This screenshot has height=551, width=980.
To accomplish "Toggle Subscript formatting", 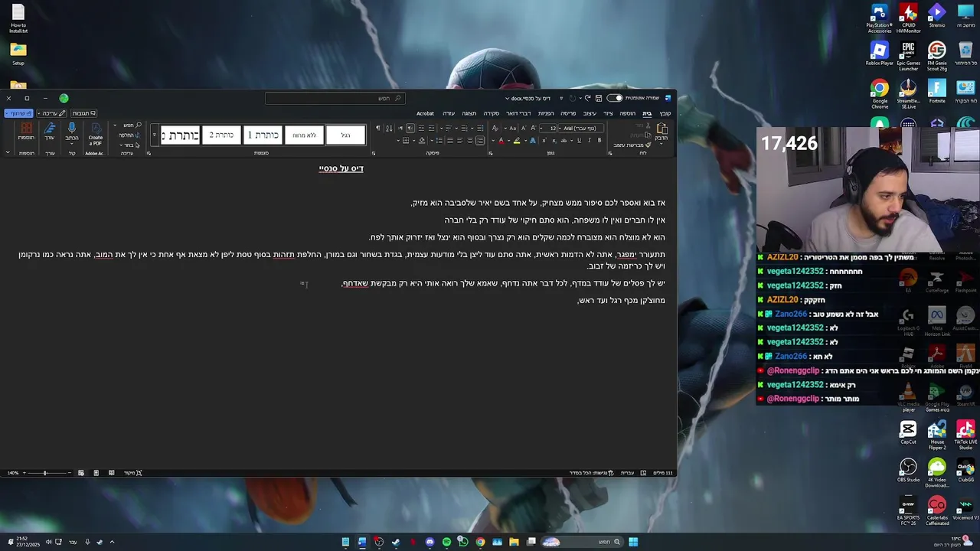I will tap(554, 141).
